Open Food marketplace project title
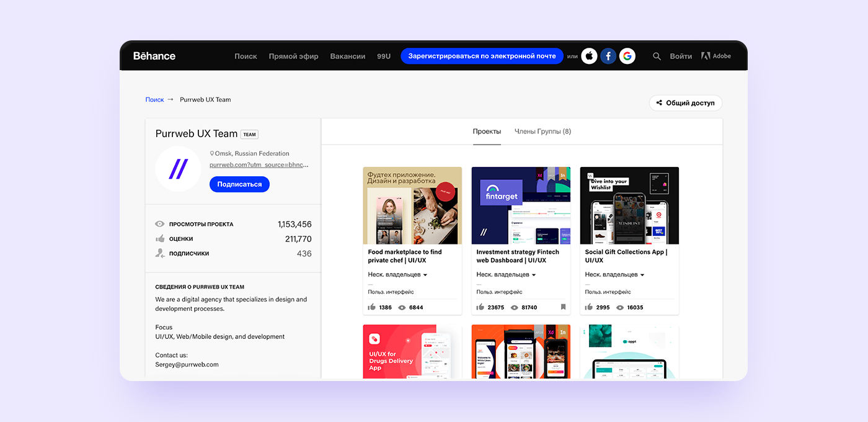Screen dimensions: 868x422 tap(405, 256)
